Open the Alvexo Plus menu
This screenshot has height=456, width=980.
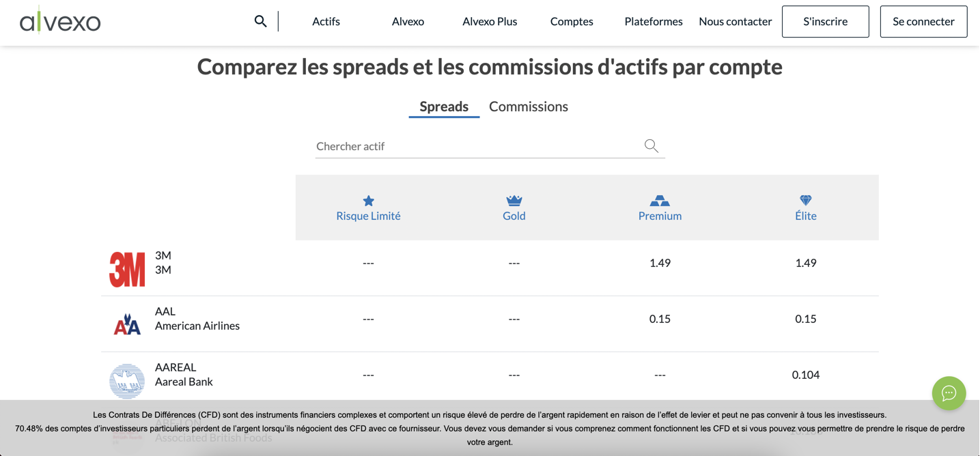point(490,21)
